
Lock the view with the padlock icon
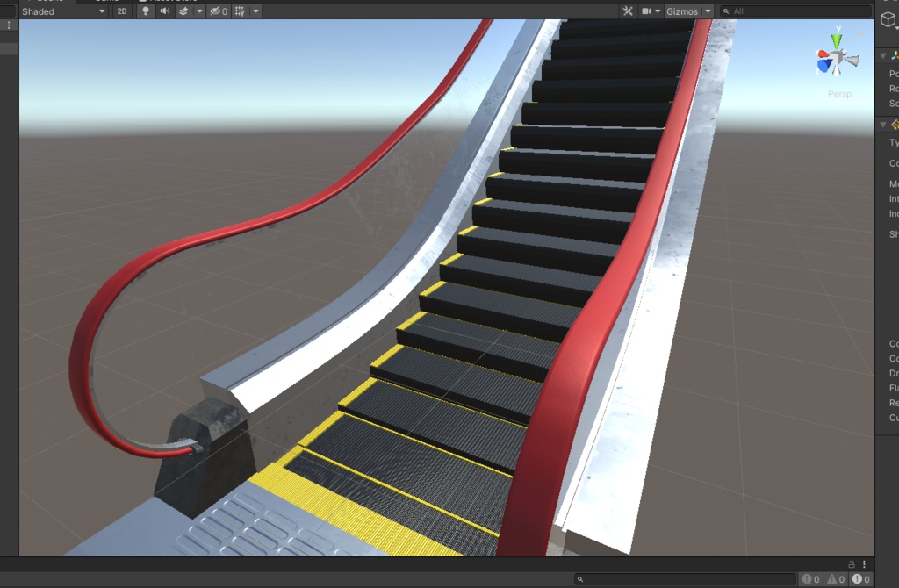[x=852, y=564]
